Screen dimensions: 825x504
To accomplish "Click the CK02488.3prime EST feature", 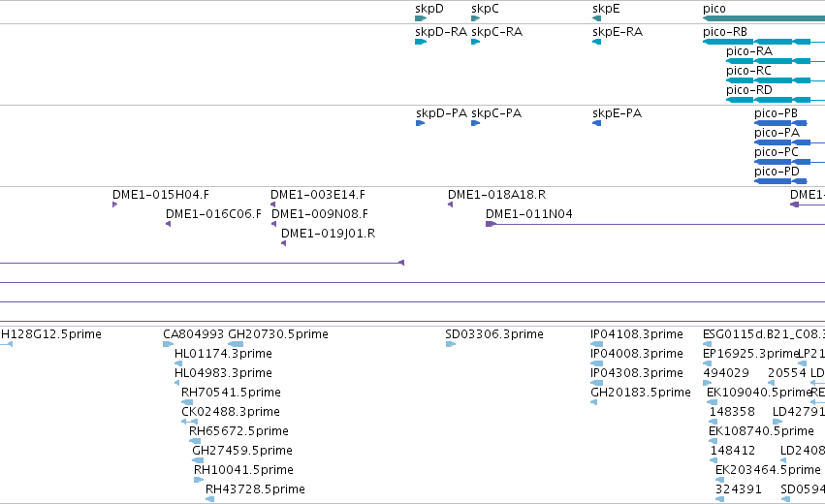I will pos(189,422).
